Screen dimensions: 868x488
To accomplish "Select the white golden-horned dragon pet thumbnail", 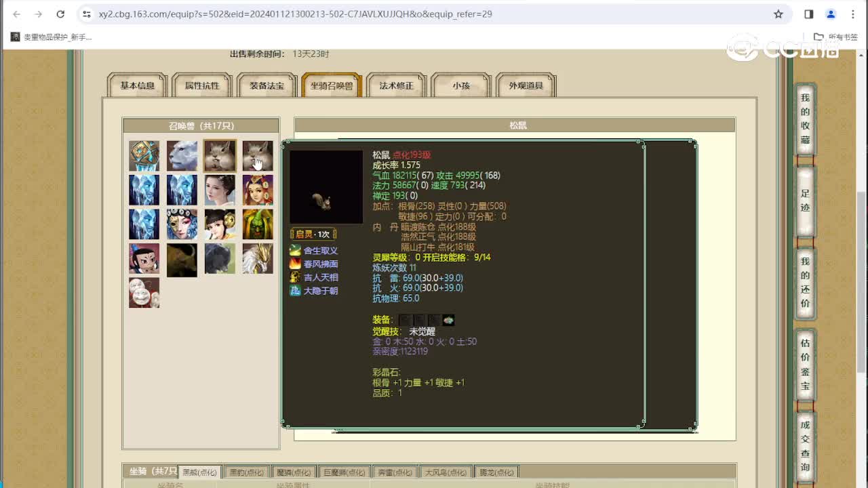I will [258, 259].
